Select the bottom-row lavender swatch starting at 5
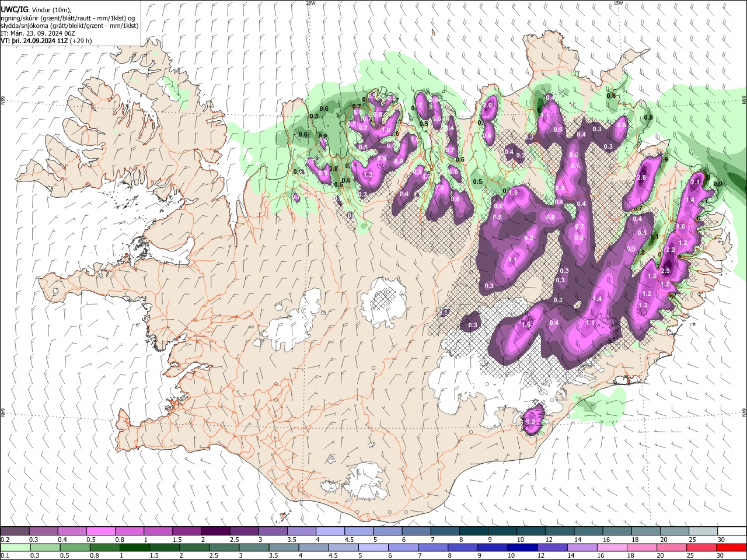 372,548
